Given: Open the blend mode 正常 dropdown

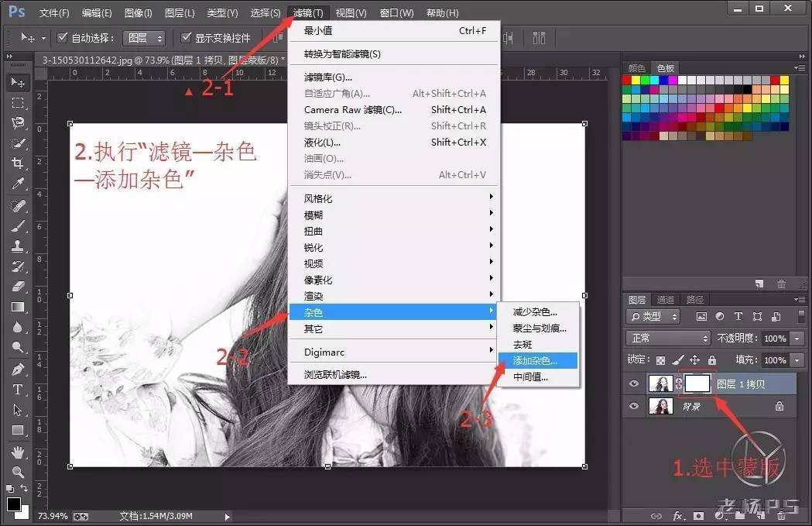Looking at the screenshot, I should coord(668,339).
